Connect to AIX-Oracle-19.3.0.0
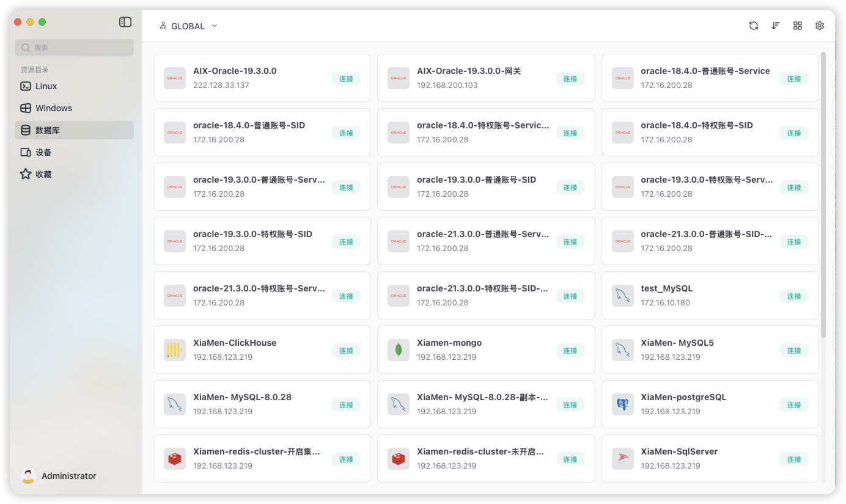Viewport: 846px width, 504px height. [347, 78]
